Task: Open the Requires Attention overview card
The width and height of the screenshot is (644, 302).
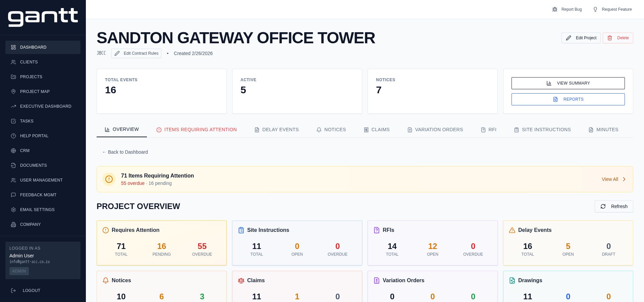Action: [x=162, y=243]
